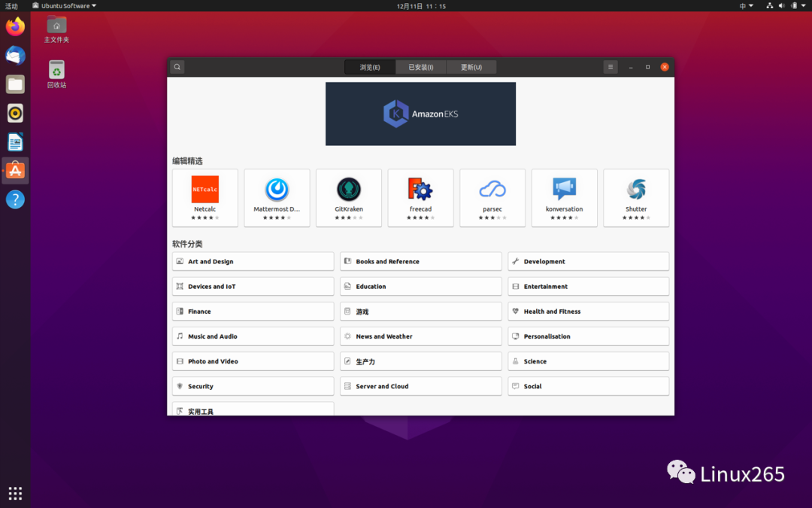Switch to the 浏览(E) tab
Viewport: 812px width, 508px height.
pyautogui.click(x=370, y=68)
